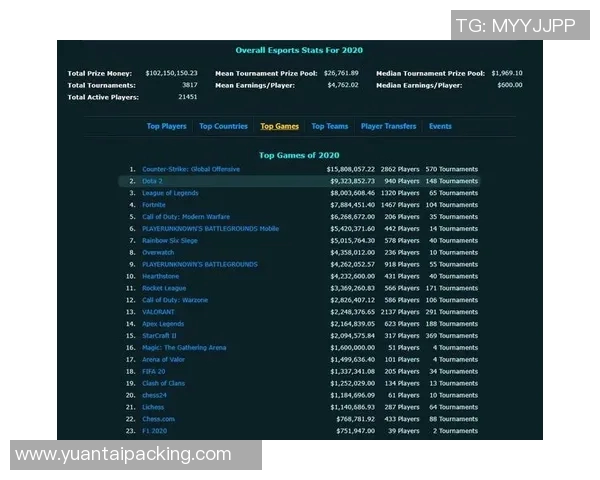Open the StarCraft II link
The image size is (600, 480).
coord(161,336)
